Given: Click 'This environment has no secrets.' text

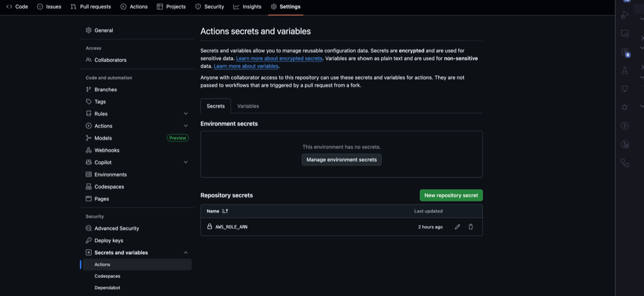Looking at the screenshot, I should [x=341, y=147].
